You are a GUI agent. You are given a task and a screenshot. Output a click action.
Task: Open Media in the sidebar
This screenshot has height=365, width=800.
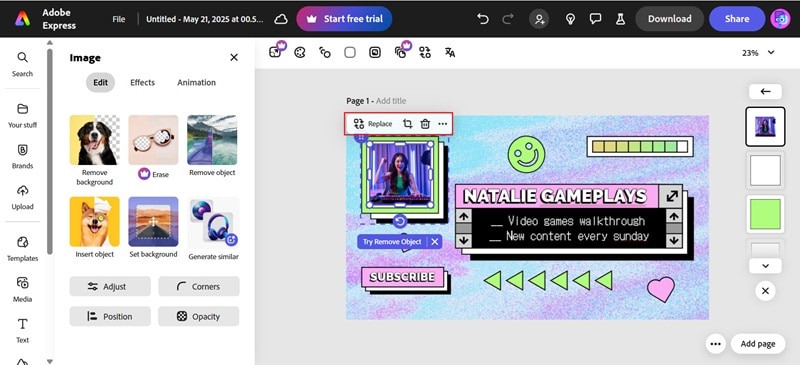coord(22,290)
